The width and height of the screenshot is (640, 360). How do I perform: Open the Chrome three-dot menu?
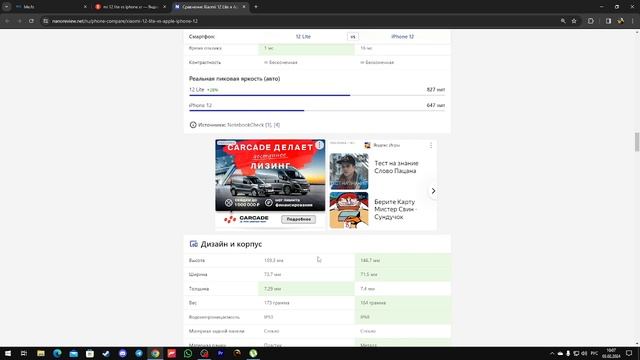pos(633,21)
